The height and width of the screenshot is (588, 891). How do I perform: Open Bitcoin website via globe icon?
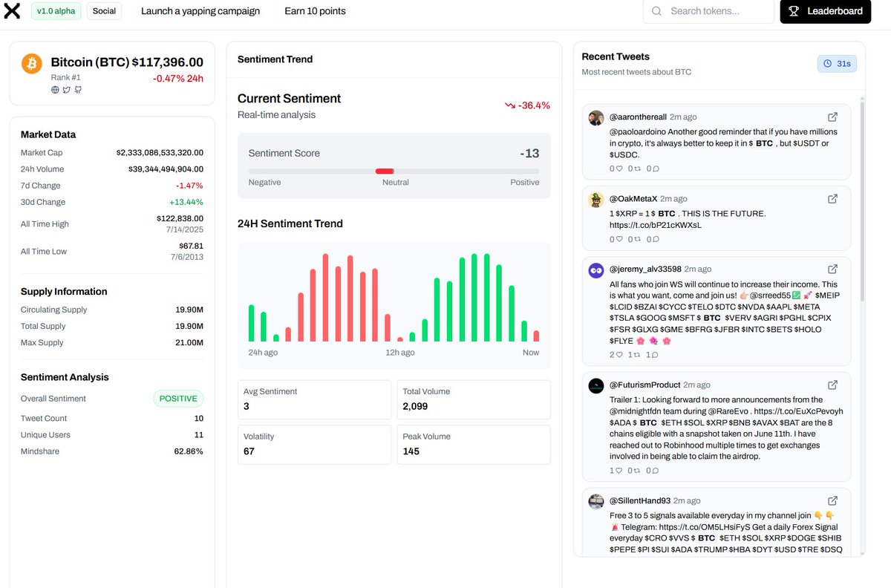pos(55,90)
